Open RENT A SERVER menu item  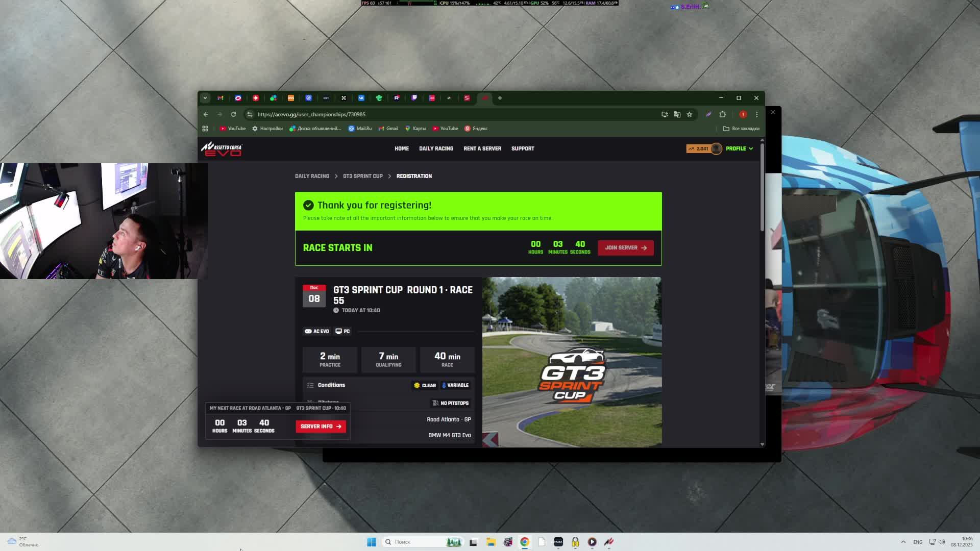click(x=482, y=148)
